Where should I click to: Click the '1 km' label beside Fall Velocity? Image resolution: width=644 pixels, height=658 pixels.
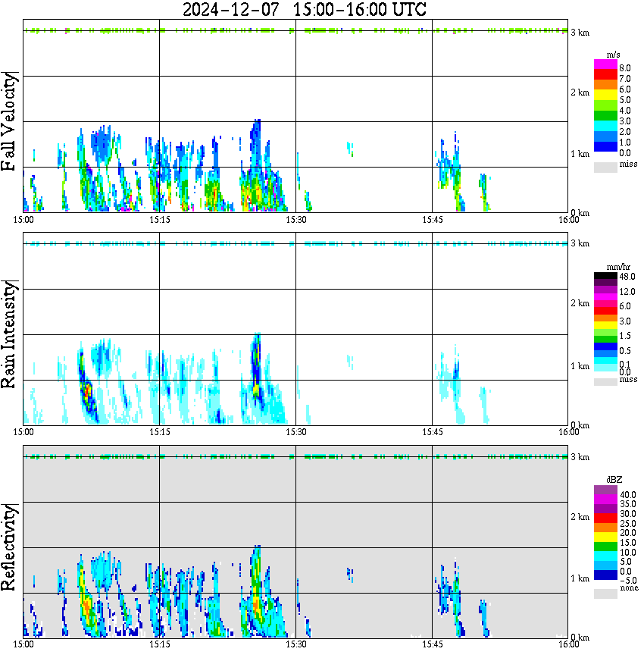580,154
